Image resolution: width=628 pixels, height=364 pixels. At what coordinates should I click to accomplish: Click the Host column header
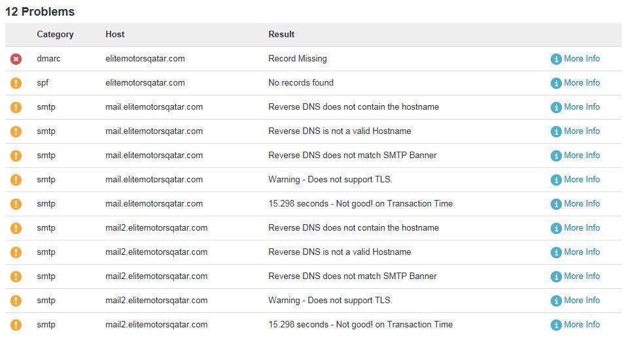click(114, 35)
